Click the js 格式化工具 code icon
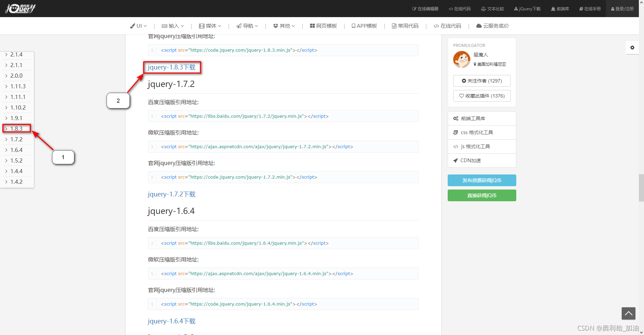644x335 pixels. (456, 146)
